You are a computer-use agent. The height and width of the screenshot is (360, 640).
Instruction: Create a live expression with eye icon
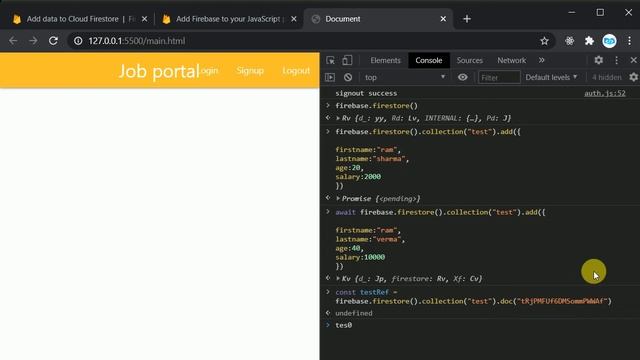pos(462,77)
